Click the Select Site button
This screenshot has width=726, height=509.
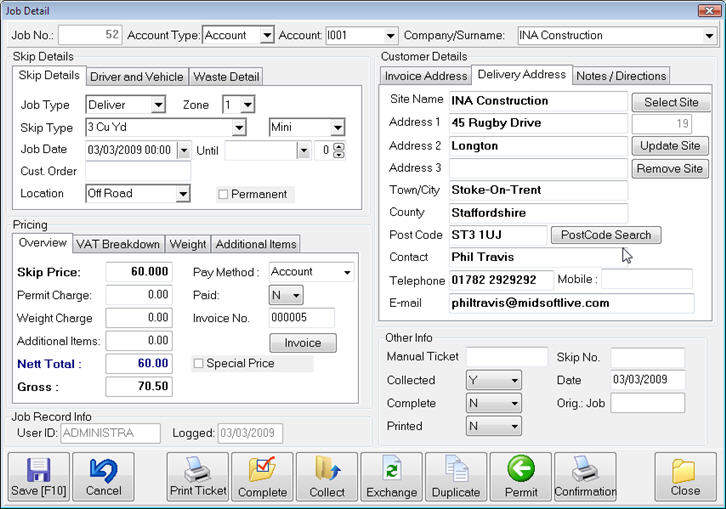670,102
